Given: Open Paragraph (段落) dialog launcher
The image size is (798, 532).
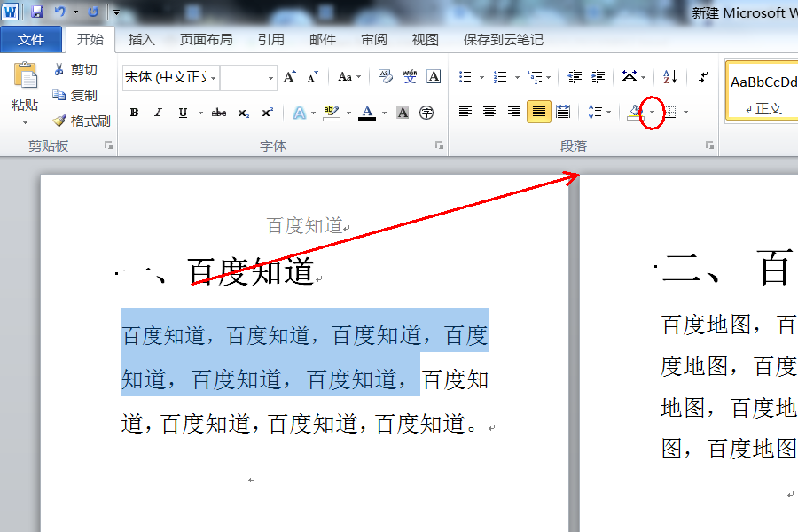Looking at the screenshot, I should (x=709, y=145).
